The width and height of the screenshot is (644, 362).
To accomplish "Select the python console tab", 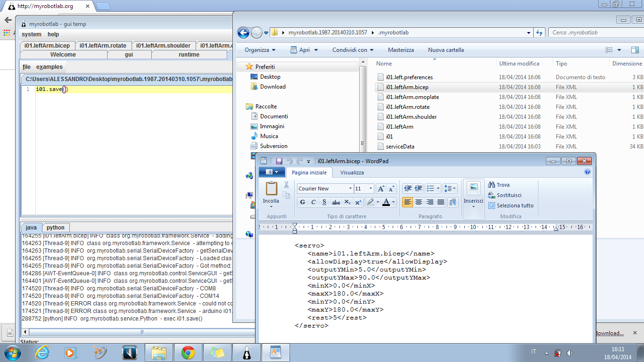I will pyautogui.click(x=56, y=228).
